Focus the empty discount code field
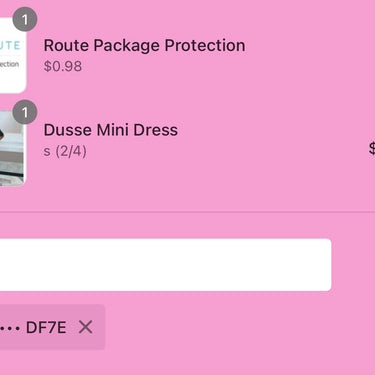Image resolution: width=375 pixels, height=375 pixels. [165, 265]
